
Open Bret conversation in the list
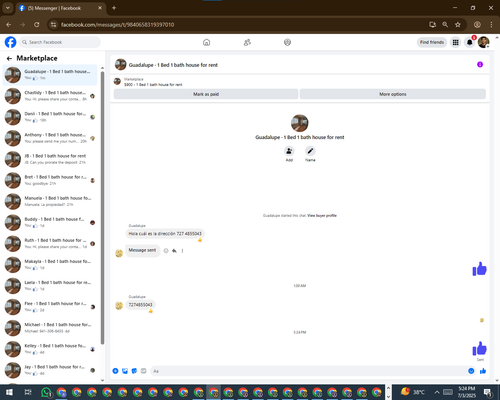[x=50, y=180]
